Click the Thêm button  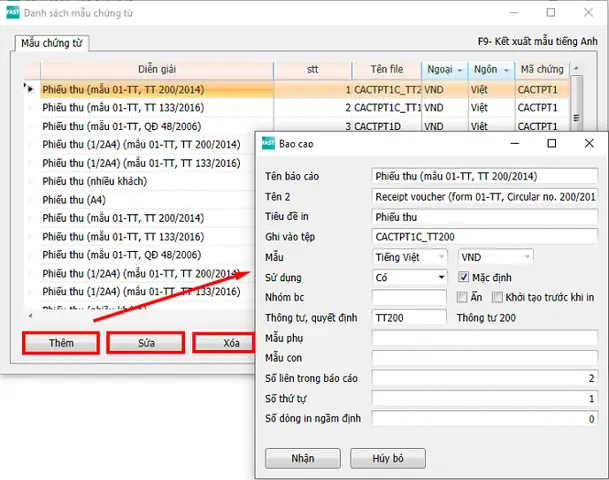(61, 343)
